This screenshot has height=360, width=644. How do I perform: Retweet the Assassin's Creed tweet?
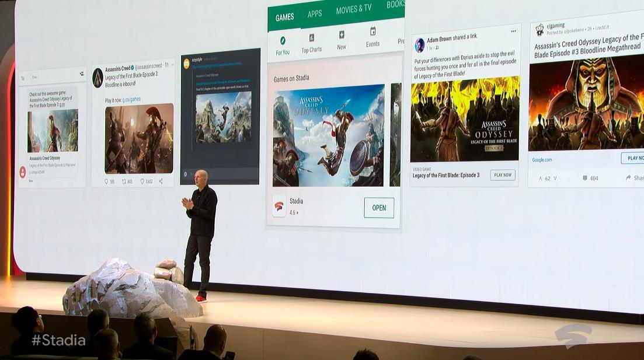point(124,181)
